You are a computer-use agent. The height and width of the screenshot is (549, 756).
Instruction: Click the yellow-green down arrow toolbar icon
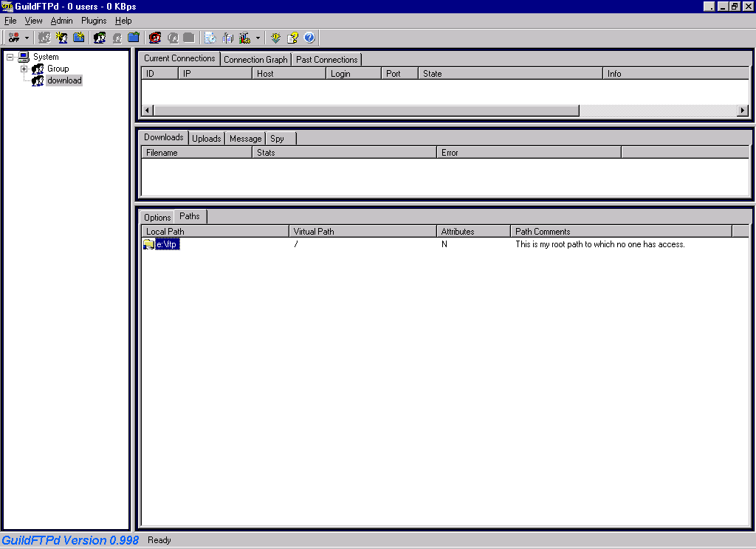tap(276, 38)
